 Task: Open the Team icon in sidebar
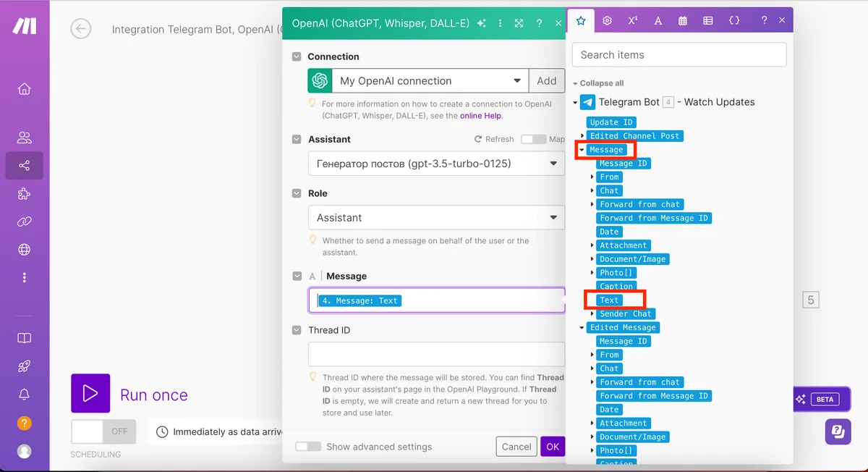25,138
